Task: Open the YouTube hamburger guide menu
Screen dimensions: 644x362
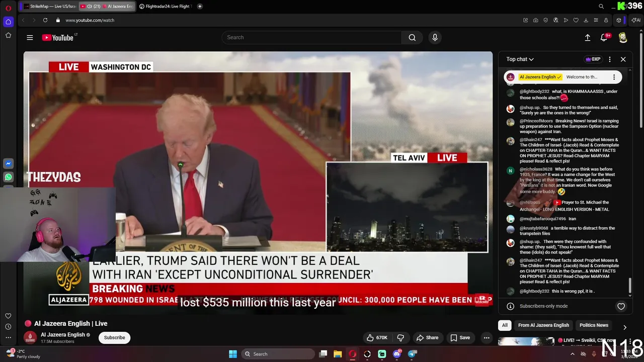Action: click(x=30, y=37)
